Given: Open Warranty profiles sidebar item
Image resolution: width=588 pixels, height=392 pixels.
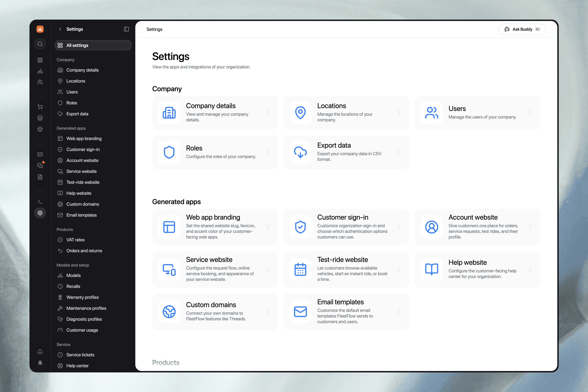Looking at the screenshot, I should coord(93,297).
